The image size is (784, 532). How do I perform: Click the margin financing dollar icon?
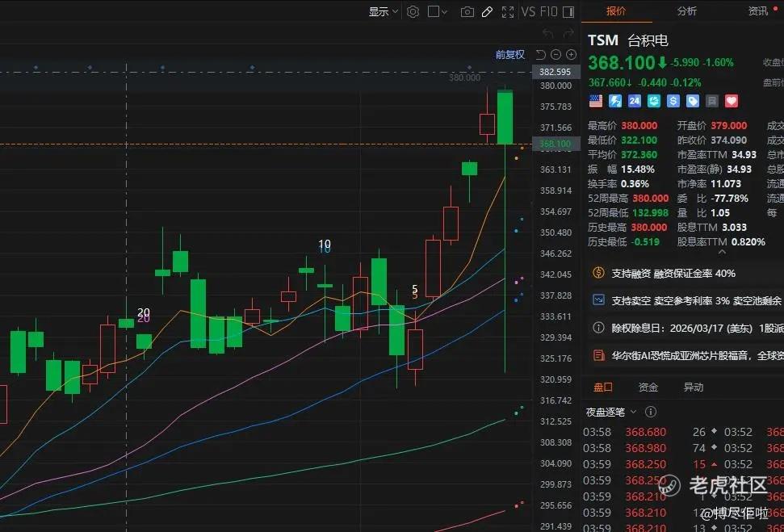[598, 273]
